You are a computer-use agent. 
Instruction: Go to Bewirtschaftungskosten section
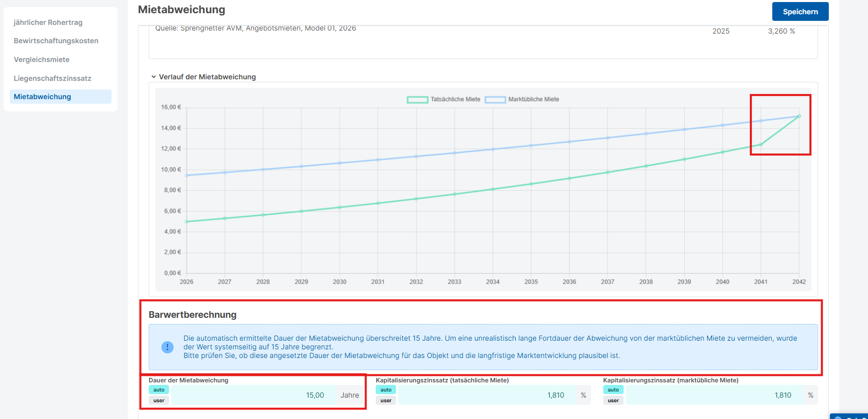(56, 41)
